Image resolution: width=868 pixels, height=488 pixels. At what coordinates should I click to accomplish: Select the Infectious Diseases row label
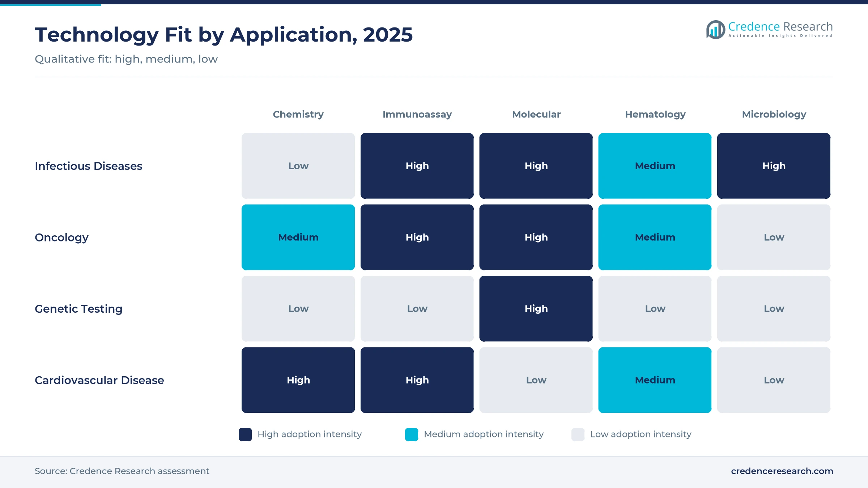[x=89, y=166]
